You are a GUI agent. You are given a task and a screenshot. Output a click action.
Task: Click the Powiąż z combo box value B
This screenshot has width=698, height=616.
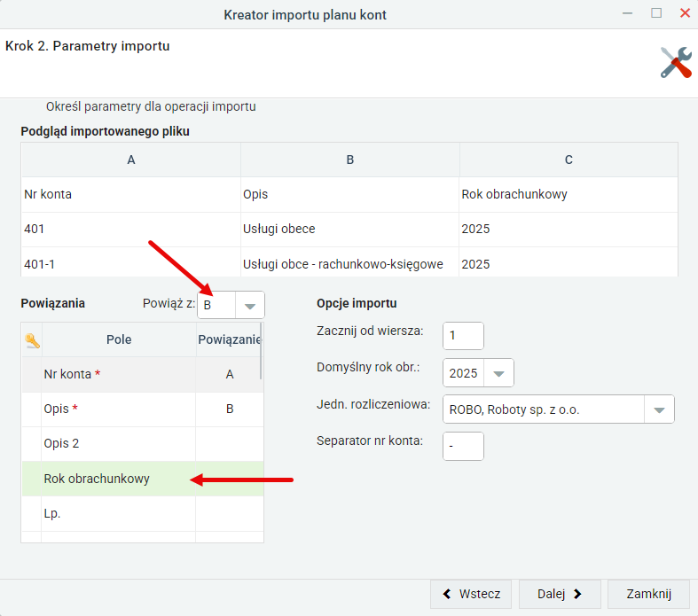tap(216, 305)
